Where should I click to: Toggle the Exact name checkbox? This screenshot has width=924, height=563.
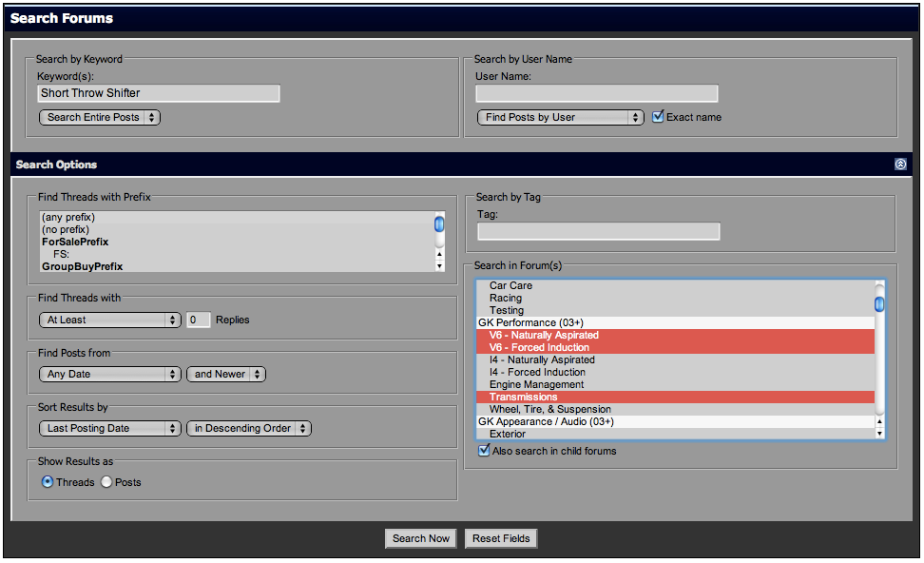658,117
